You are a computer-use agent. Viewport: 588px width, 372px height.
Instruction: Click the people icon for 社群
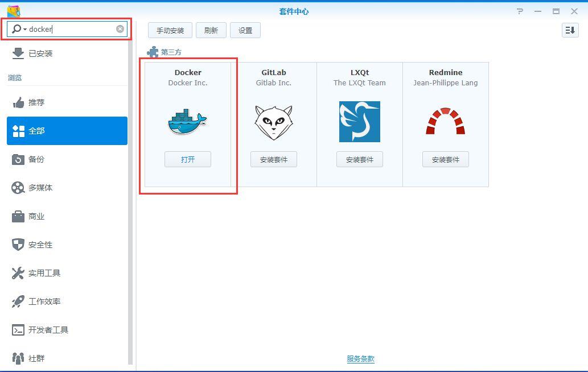[x=18, y=358]
